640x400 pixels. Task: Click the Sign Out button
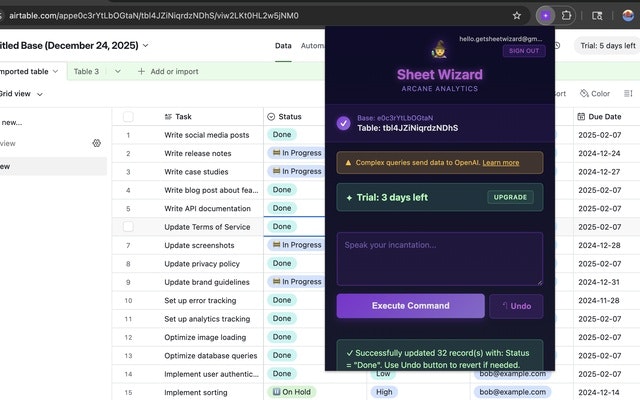(524, 51)
